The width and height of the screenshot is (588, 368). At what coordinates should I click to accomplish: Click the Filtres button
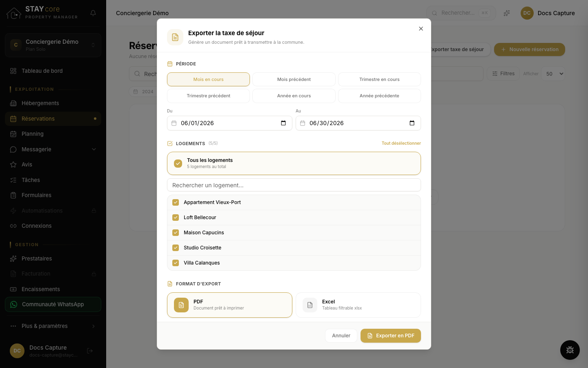pyautogui.click(x=503, y=74)
